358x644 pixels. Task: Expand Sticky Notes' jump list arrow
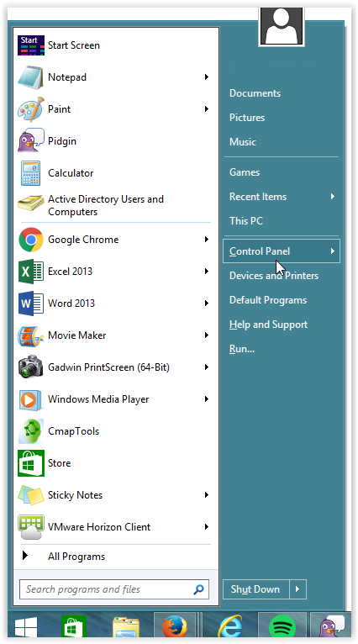[x=207, y=495]
